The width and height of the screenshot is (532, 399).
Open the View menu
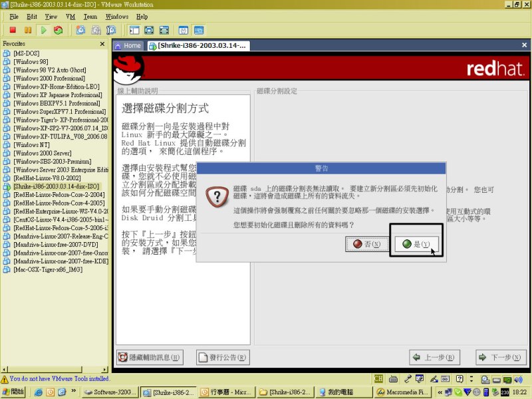click(51, 16)
